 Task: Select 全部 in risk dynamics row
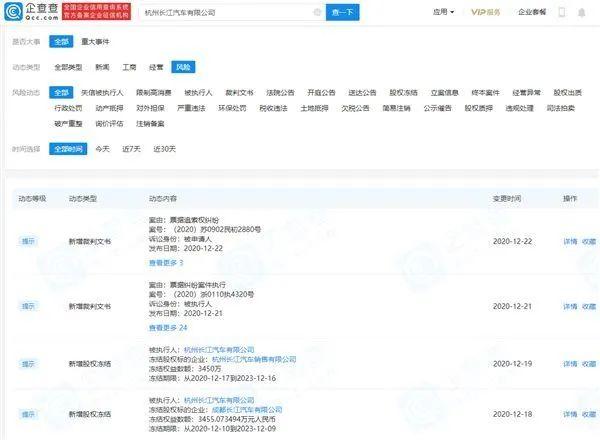coord(61,92)
